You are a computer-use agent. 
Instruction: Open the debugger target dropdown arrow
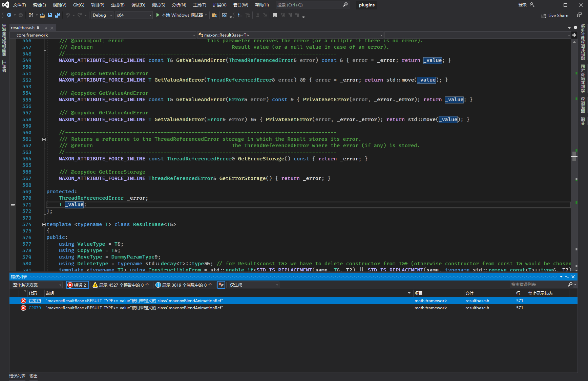pos(206,15)
